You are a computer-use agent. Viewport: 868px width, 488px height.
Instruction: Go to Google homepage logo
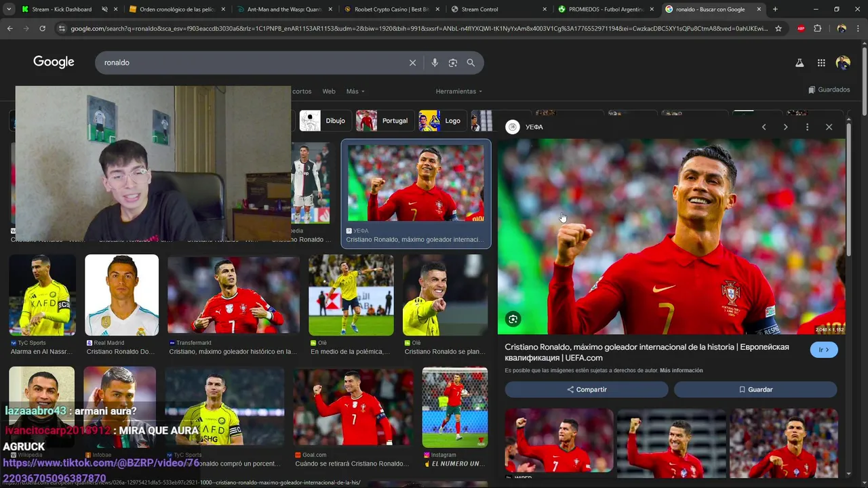tap(54, 62)
